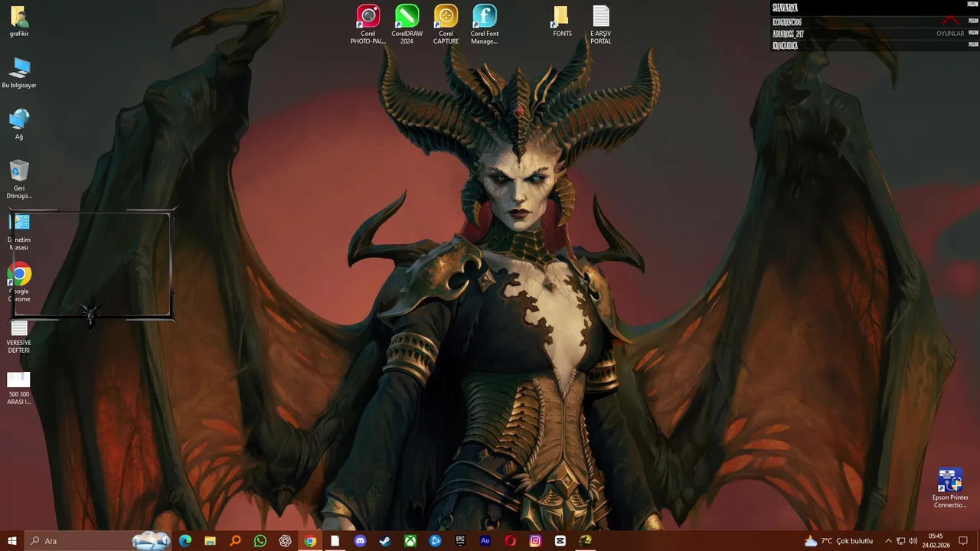The image size is (980, 551).
Task: Open Discord from the taskbar
Action: pyautogui.click(x=361, y=541)
